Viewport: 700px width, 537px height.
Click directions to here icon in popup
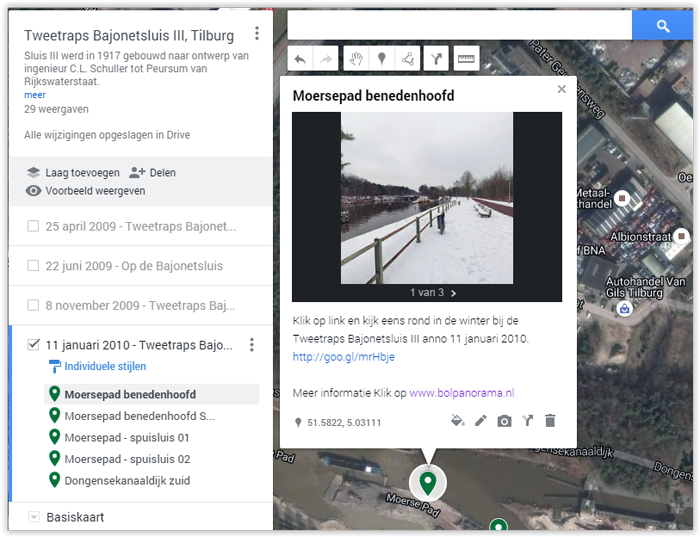tap(528, 420)
